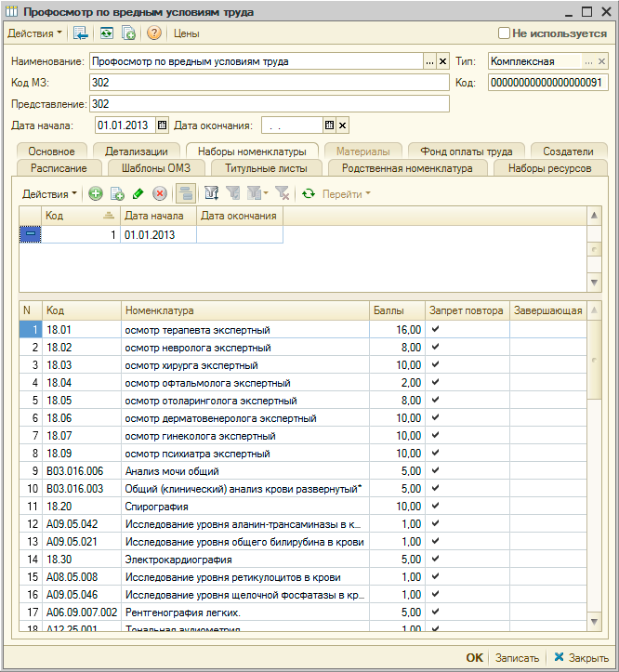Open calendar picker for Дата начала
The width and height of the screenshot is (619, 672).
(x=163, y=125)
